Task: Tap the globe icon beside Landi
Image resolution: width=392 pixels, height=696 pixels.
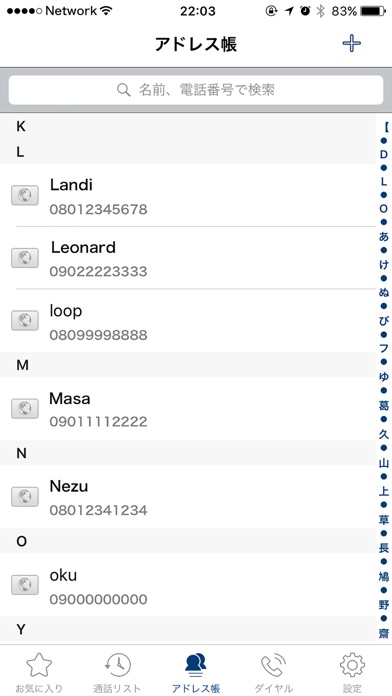Action: click(25, 195)
